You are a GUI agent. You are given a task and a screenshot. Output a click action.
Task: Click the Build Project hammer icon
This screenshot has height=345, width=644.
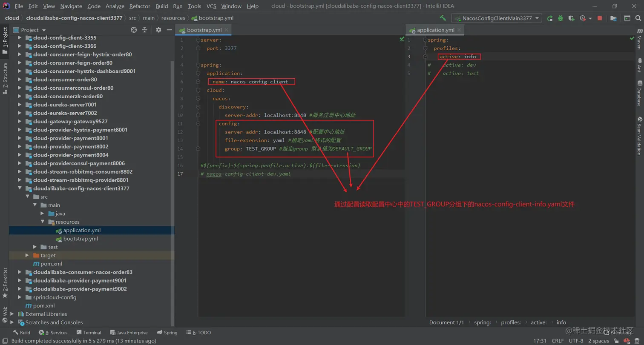tap(443, 18)
